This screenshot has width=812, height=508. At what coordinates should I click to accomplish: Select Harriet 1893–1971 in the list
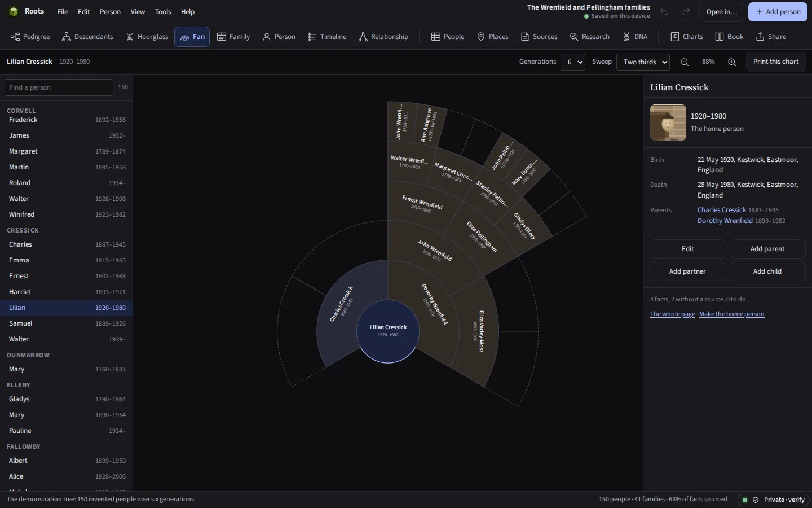click(67, 292)
